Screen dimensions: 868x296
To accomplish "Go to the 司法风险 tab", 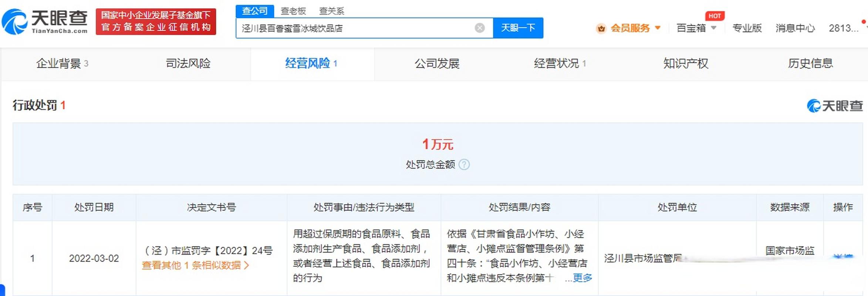I will point(188,64).
